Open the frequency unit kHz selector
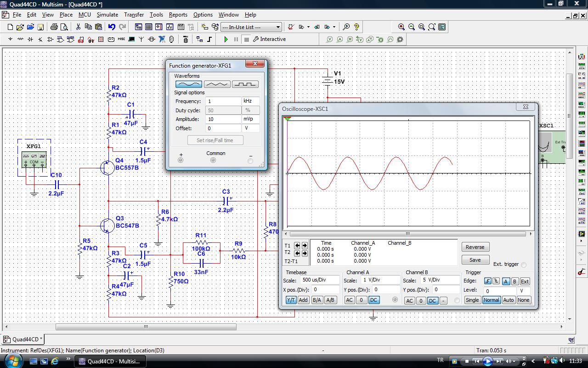 (x=250, y=101)
